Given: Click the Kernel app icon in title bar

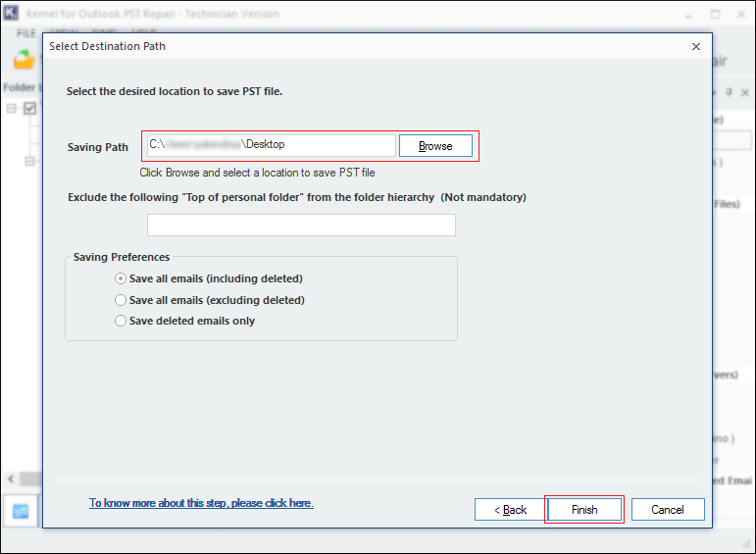Looking at the screenshot, I should pos(11,13).
